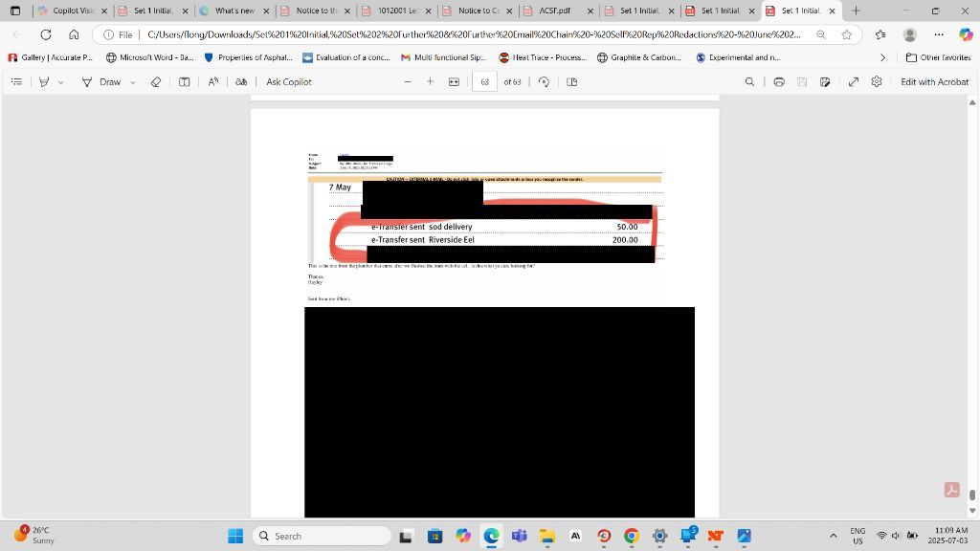Open Google Chrome from taskbar
Viewport: 980px width, 551px height.
[x=632, y=536]
